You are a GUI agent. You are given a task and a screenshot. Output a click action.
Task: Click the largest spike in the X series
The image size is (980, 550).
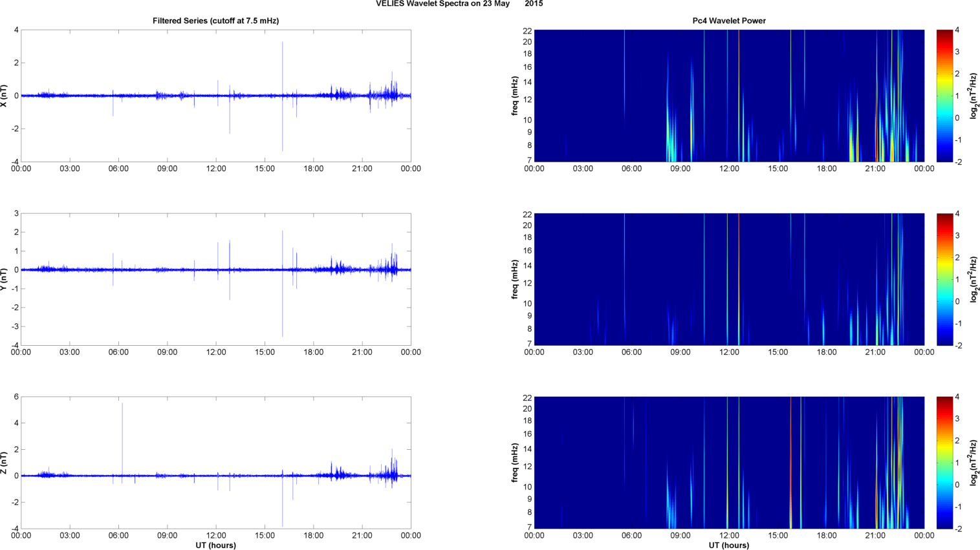tap(282, 65)
